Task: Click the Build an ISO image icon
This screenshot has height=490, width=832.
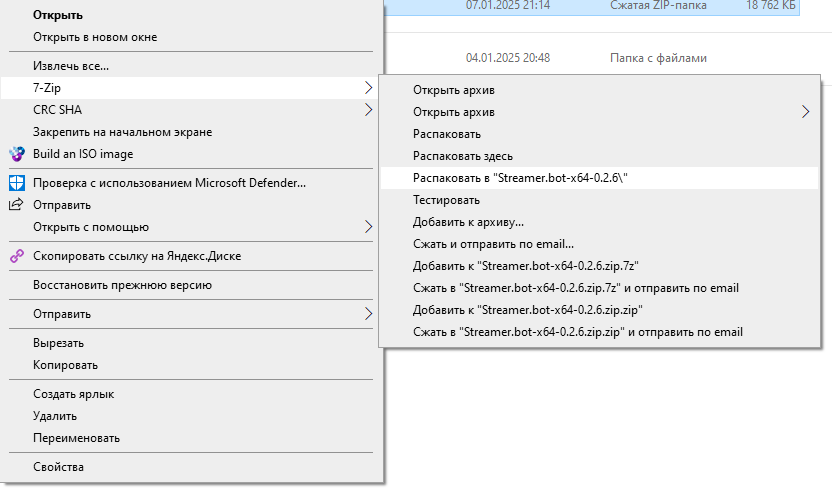Action: pyautogui.click(x=17, y=154)
